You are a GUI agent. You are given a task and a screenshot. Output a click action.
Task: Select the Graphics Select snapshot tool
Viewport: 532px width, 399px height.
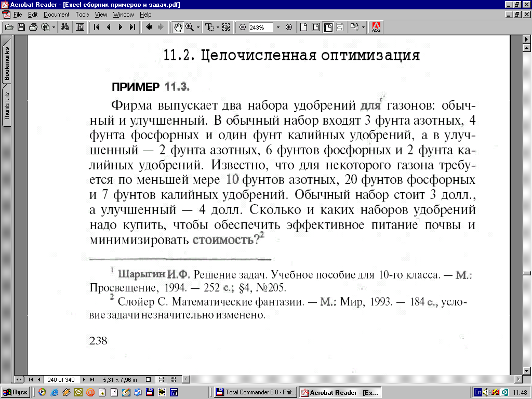pyautogui.click(x=226, y=27)
